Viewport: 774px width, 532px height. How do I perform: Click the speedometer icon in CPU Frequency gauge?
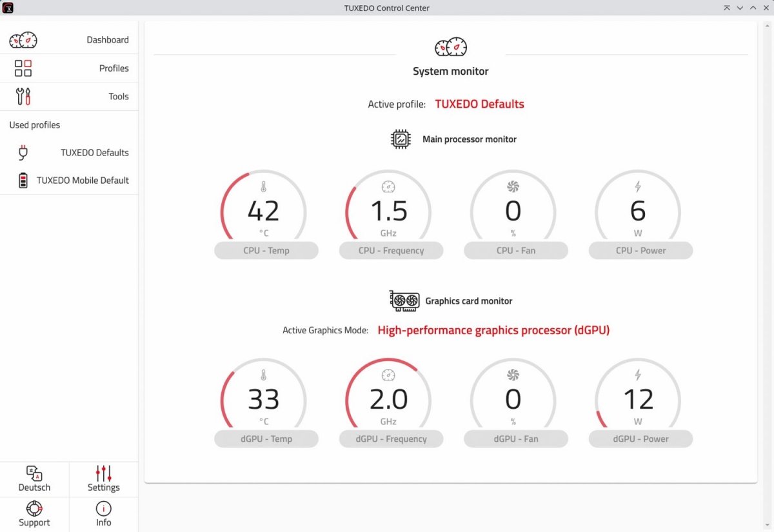click(x=388, y=187)
